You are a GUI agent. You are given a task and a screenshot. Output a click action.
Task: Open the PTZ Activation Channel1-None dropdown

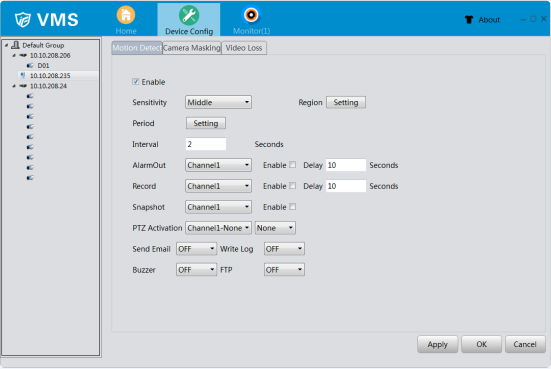[218, 228]
